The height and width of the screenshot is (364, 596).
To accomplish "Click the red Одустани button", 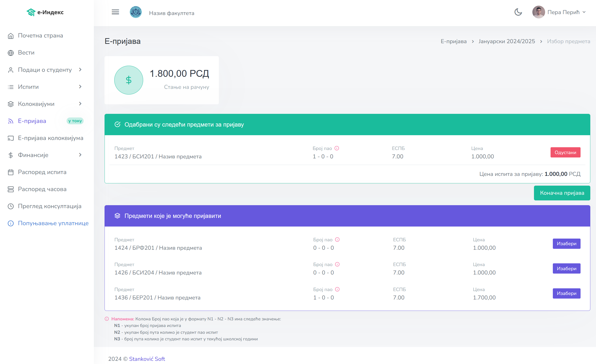I will pyautogui.click(x=565, y=152).
